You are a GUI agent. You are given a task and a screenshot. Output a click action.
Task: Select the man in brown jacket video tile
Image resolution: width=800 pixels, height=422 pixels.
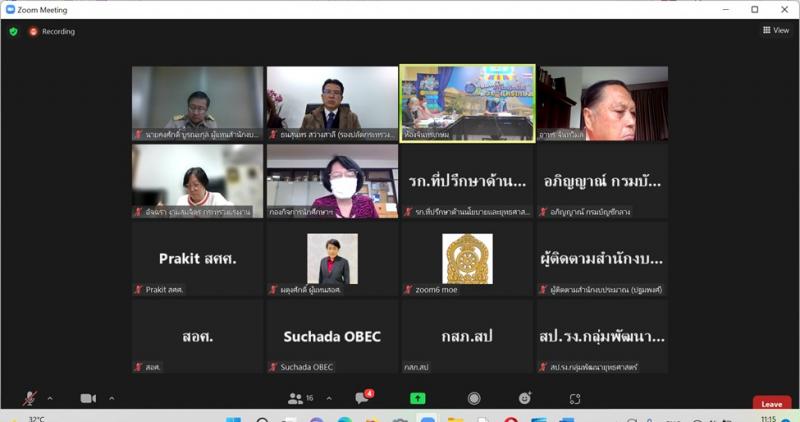[332, 103]
